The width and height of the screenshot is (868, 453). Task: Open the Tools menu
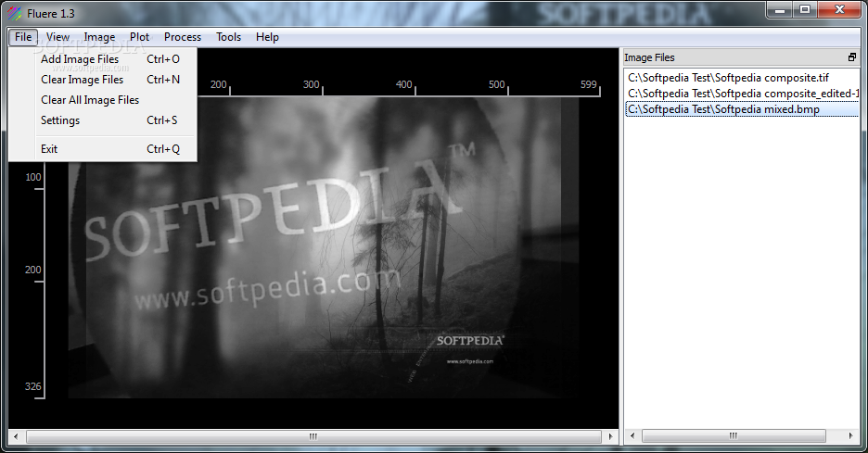click(x=229, y=37)
